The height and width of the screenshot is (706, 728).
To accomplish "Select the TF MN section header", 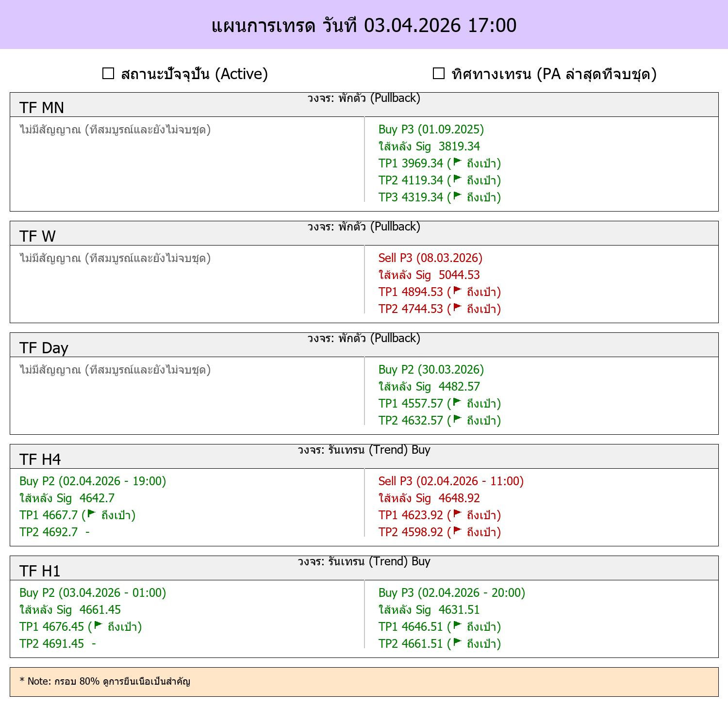I will pyautogui.click(x=364, y=104).
